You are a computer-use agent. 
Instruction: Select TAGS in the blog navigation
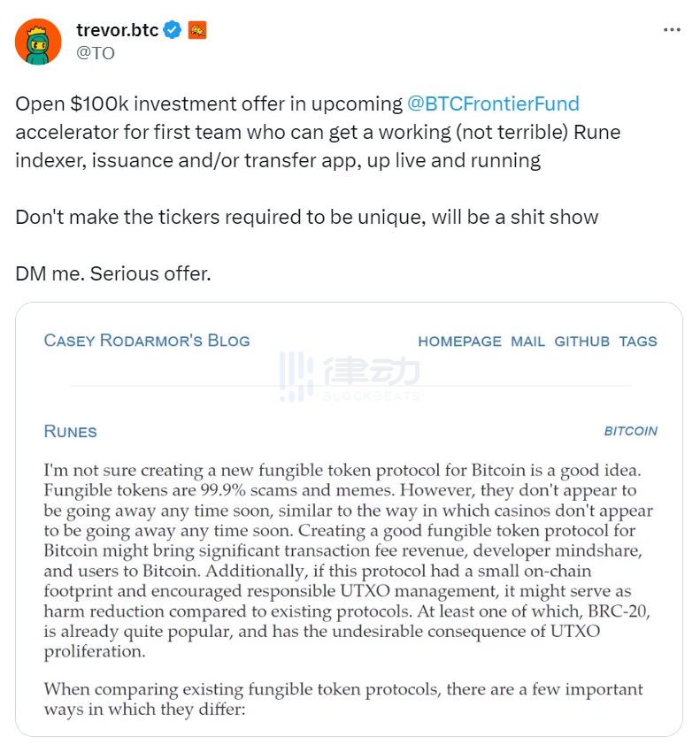[638, 342]
